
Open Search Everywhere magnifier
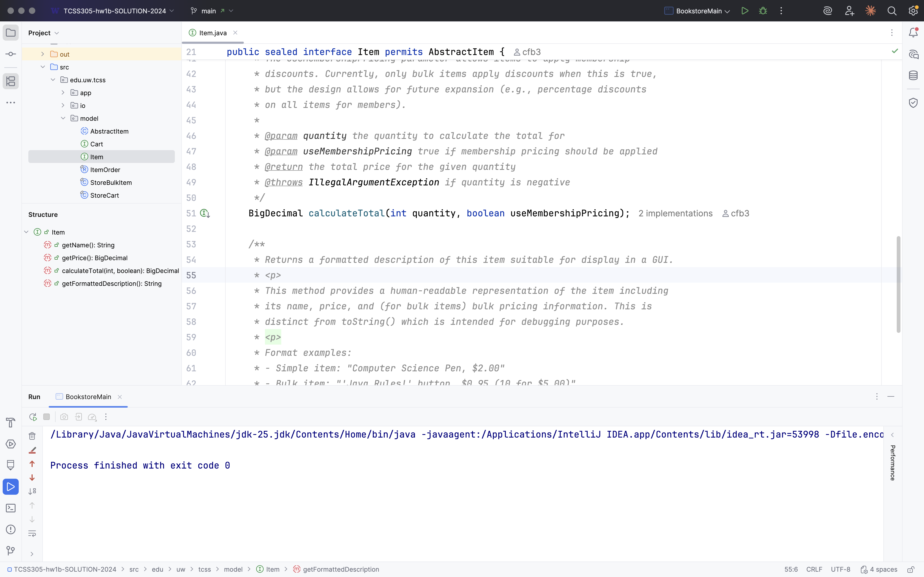coord(892,11)
